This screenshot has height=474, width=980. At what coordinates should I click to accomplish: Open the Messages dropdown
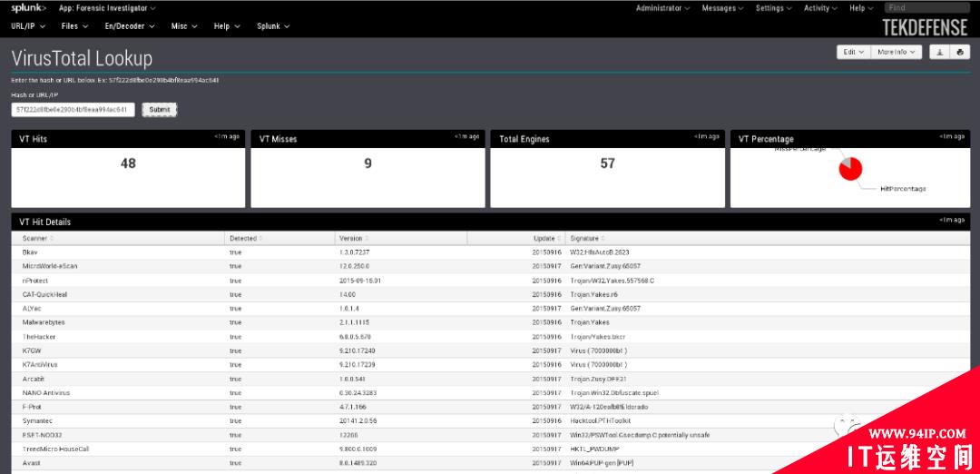tap(722, 8)
